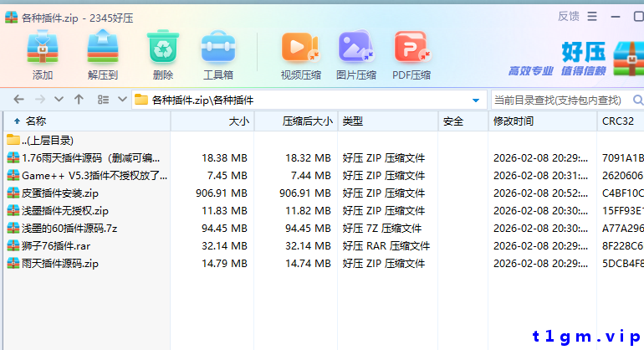644x350 pixels.
Task: Click the archive icon of 1.76雨天插件源码
Action: [13, 157]
